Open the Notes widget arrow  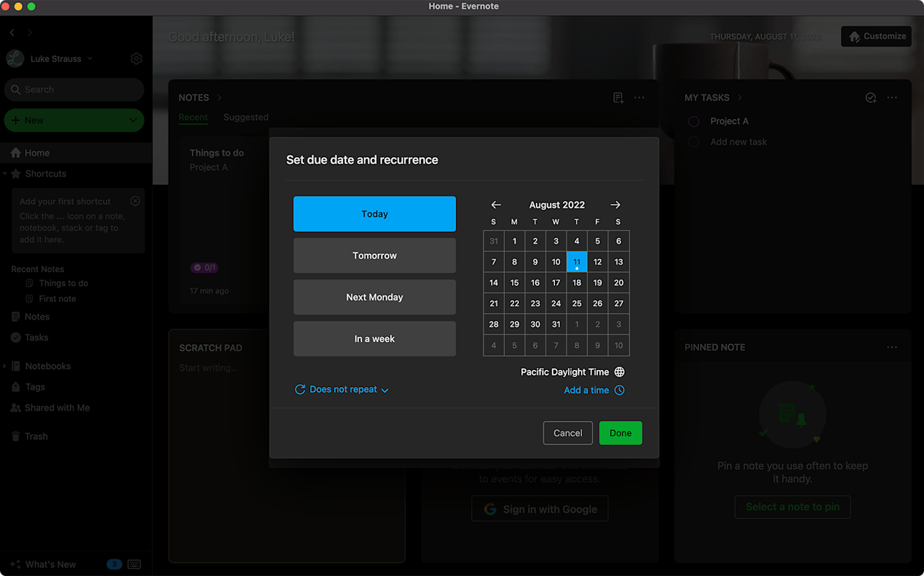pos(219,98)
